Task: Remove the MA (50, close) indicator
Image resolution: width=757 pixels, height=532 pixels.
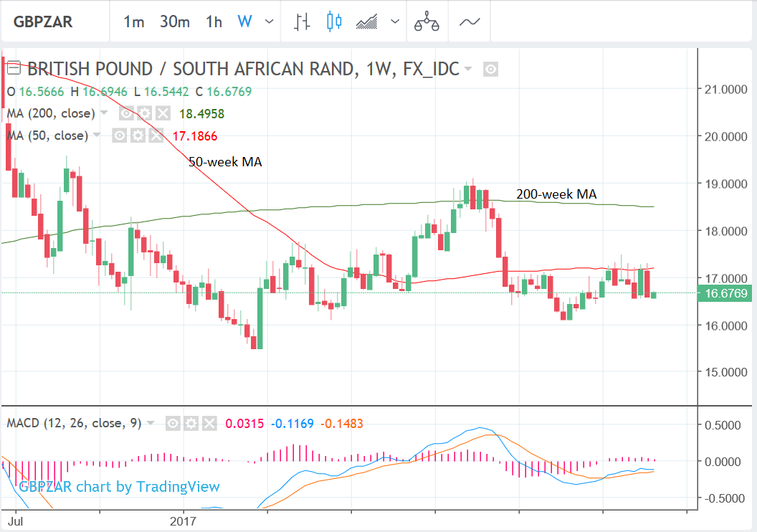Action: [156, 136]
